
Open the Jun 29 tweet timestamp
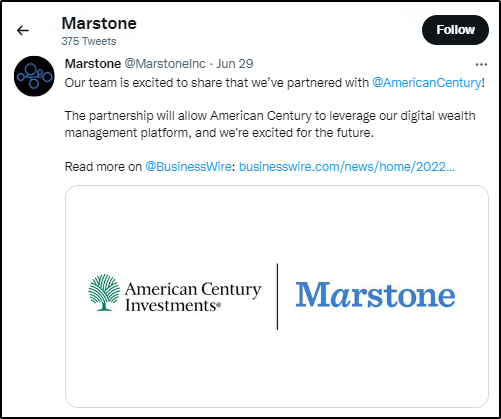click(235, 63)
